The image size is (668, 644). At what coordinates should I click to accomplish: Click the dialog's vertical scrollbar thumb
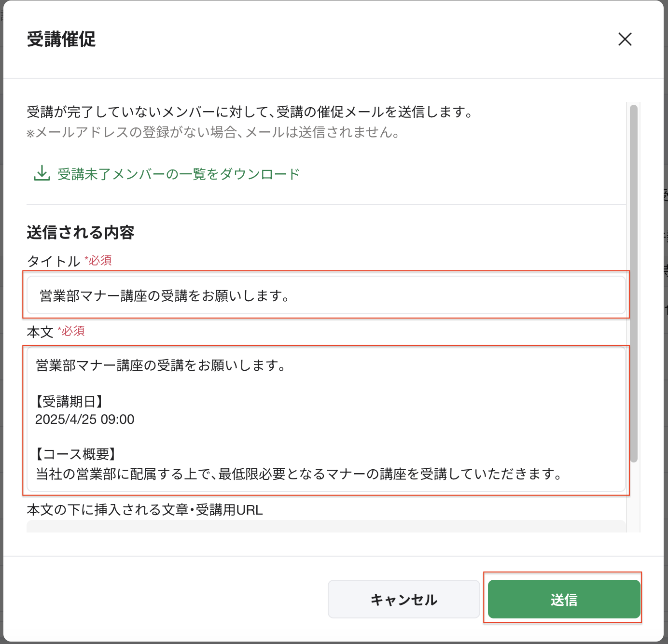click(634, 283)
